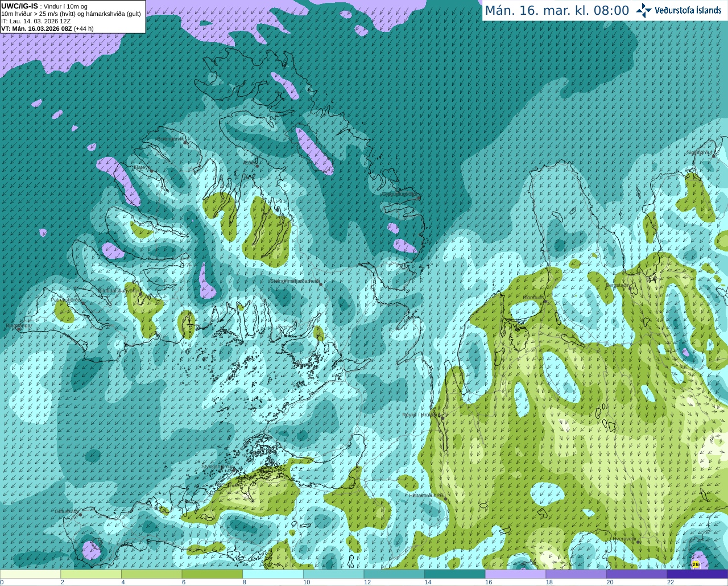Click the Blönduós station label
Viewport: 728px width, 586px height.
click(533, 298)
